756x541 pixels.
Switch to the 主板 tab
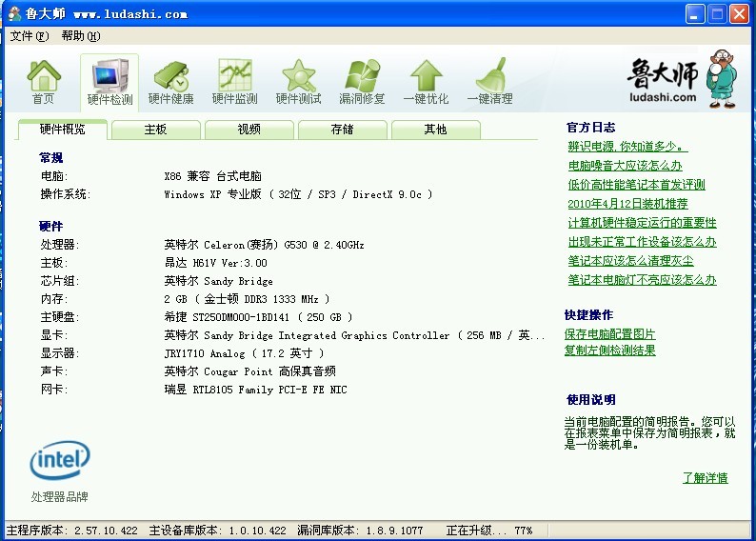point(155,130)
